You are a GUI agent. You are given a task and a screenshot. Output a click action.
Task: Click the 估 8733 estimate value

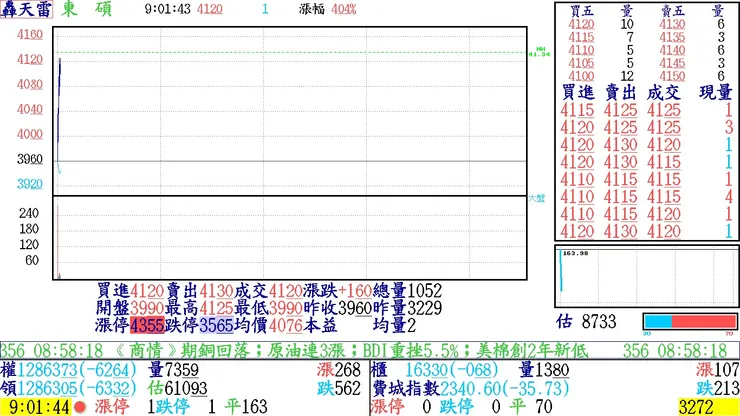coord(586,322)
